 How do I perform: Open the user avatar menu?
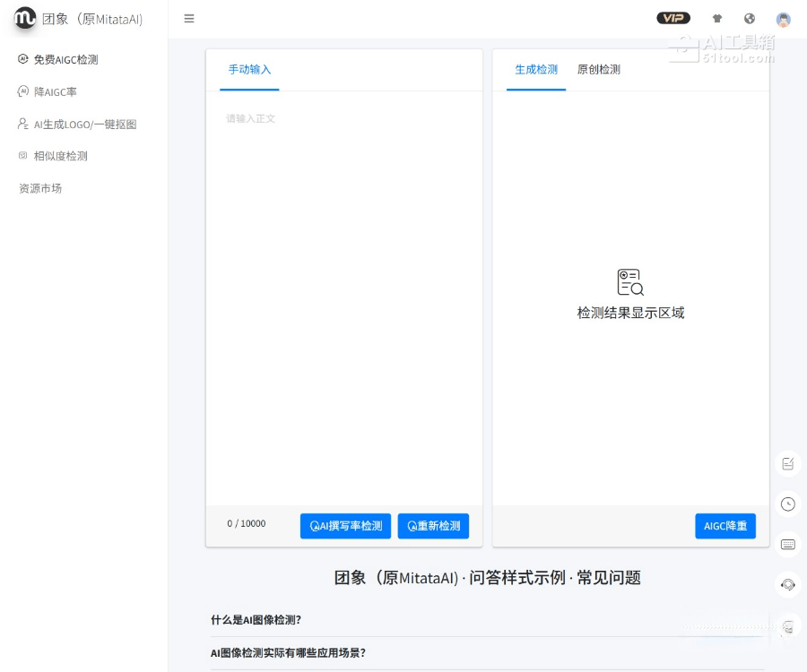pos(783,19)
